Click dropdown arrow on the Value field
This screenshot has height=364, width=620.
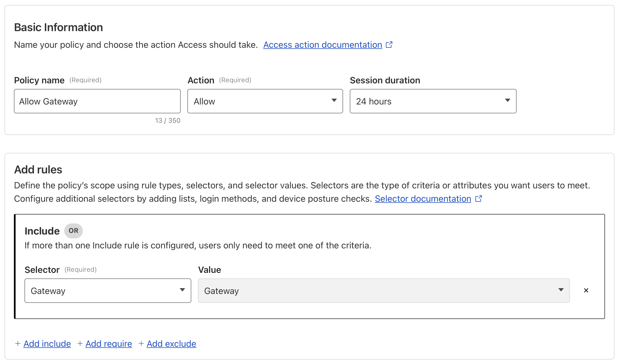point(561,290)
